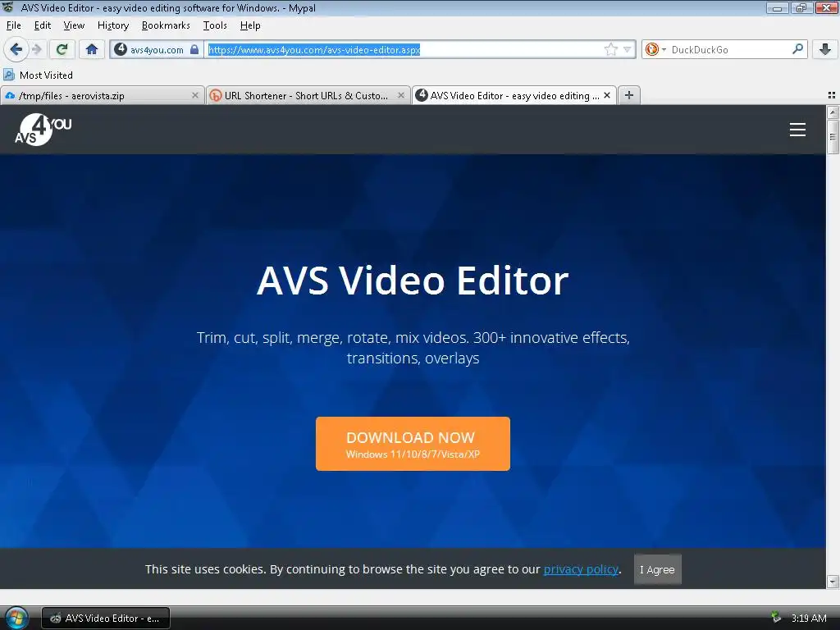The height and width of the screenshot is (630, 840).
Task: Restore down the Mypal window
Action: (801, 8)
